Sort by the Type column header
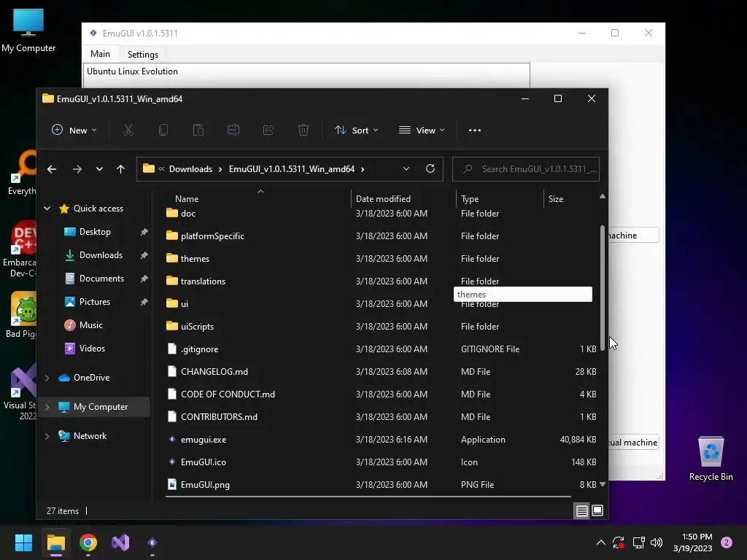This screenshot has width=747, height=560. (500, 198)
